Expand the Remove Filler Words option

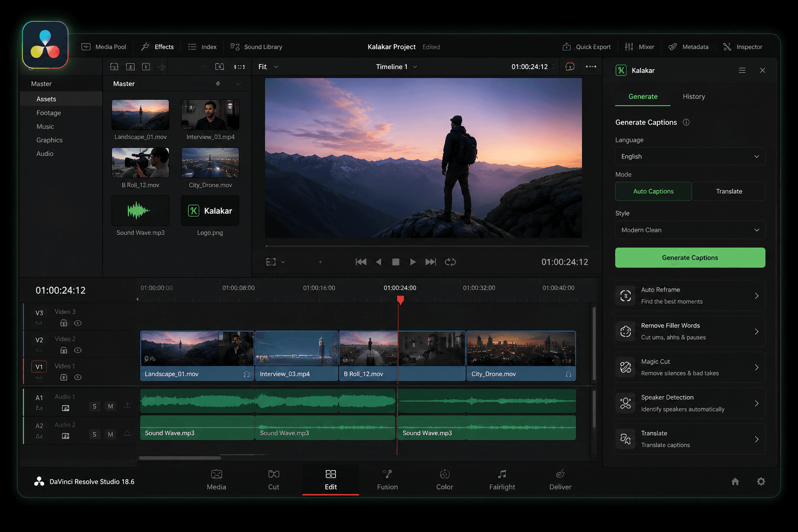690,331
